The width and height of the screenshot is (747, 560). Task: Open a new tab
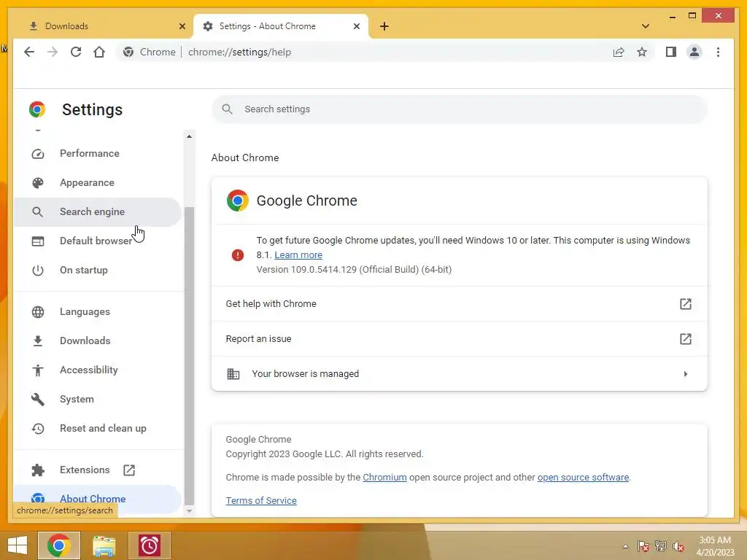(384, 26)
